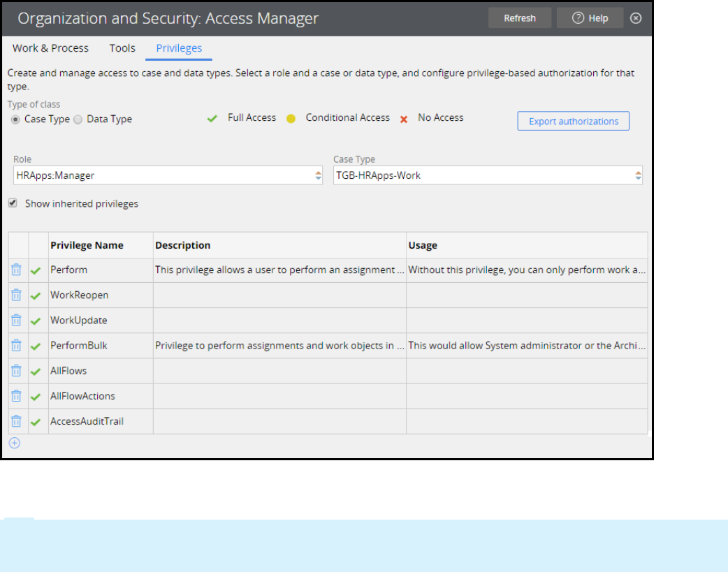Uncheck Show inherited privileges

pyautogui.click(x=13, y=203)
